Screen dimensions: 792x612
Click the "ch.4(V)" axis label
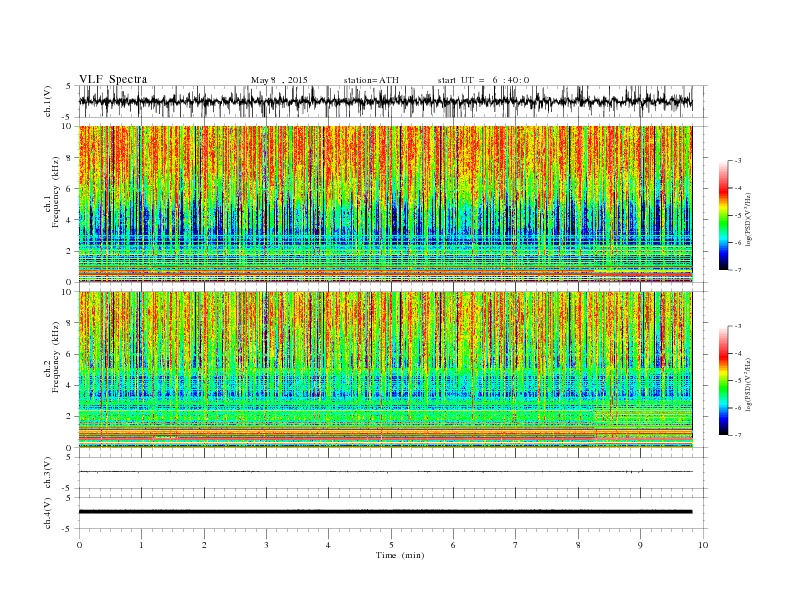[x=47, y=513]
